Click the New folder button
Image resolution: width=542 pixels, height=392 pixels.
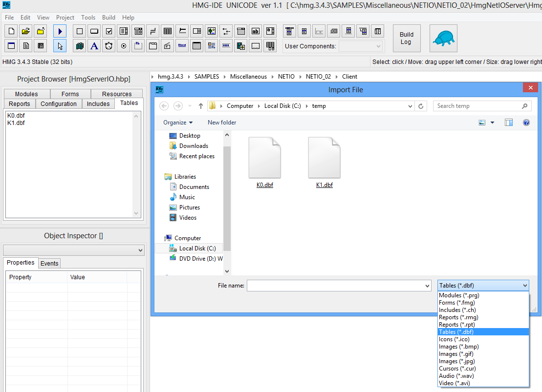click(222, 122)
